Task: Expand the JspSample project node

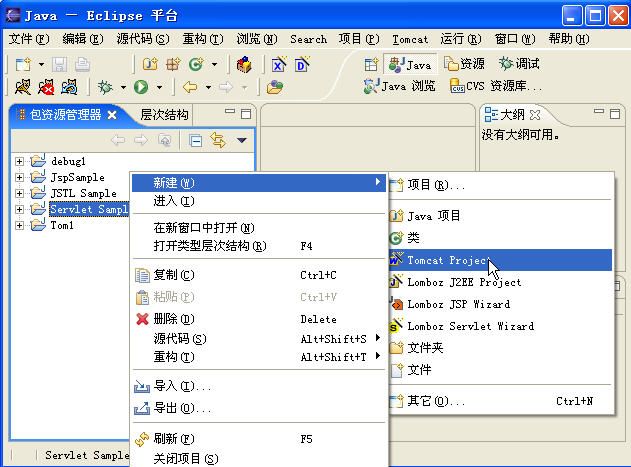Action: point(19,178)
